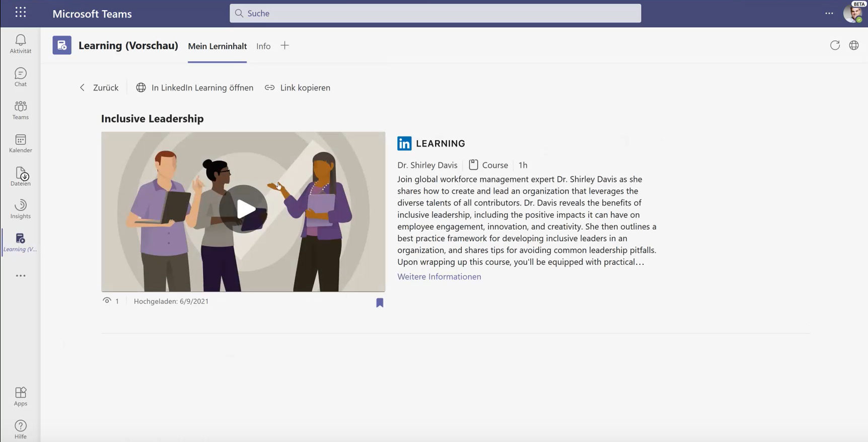The height and width of the screenshot is (442, 868).
Task: Click the Hochgeladen: 6/9/2021 date text
Action: [171, 302]
